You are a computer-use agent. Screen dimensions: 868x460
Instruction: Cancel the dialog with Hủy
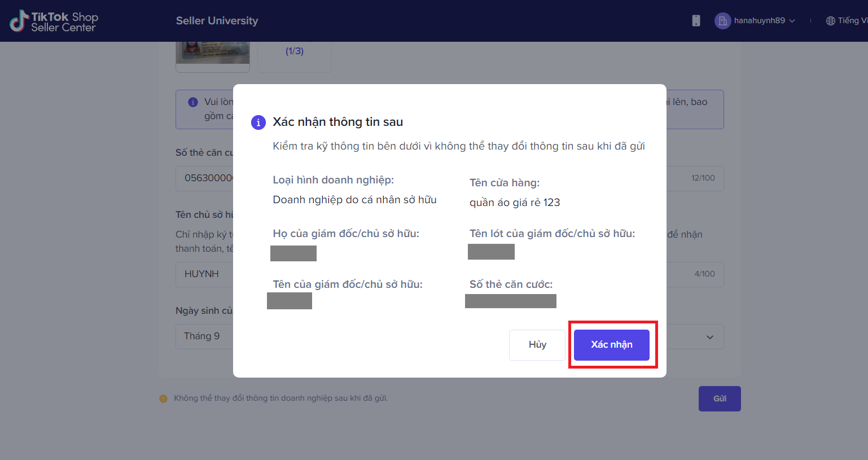point(537,345)
